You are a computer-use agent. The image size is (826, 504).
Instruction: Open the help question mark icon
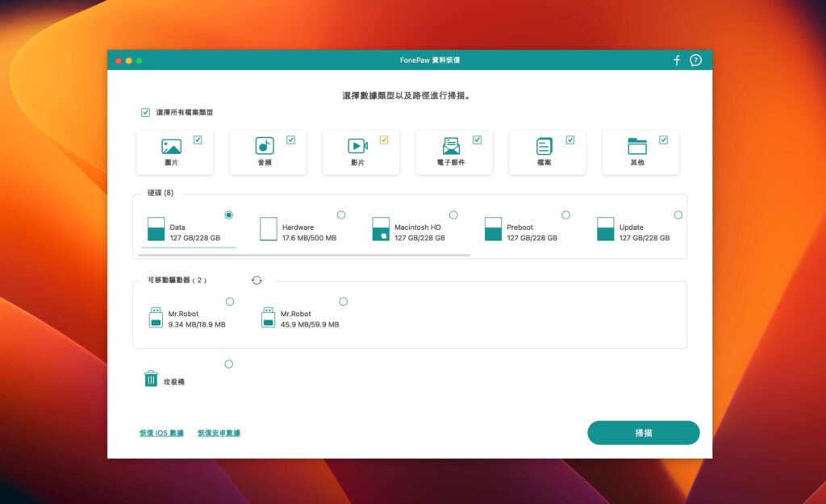695,60
